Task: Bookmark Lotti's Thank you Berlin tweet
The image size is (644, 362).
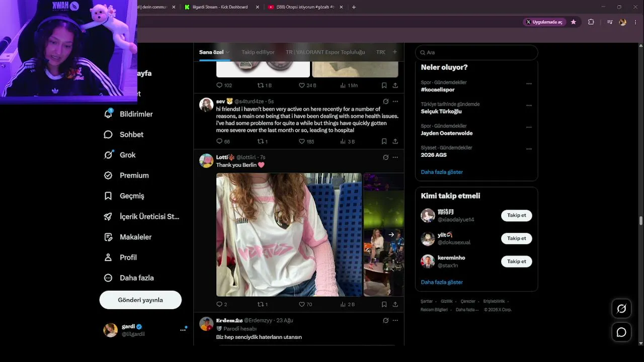Action: 384,304
